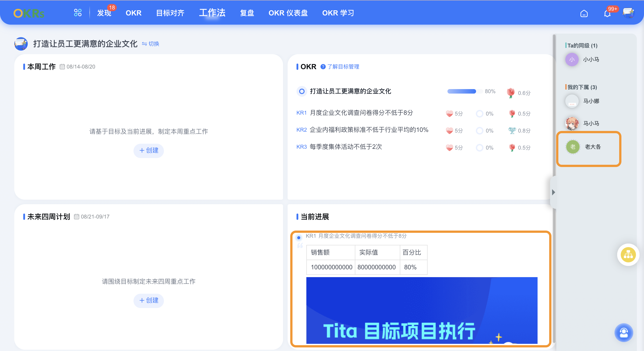Screen dimensions: 644x351
Task: Open yellow org chart floating button
Action: coord(628,255)
